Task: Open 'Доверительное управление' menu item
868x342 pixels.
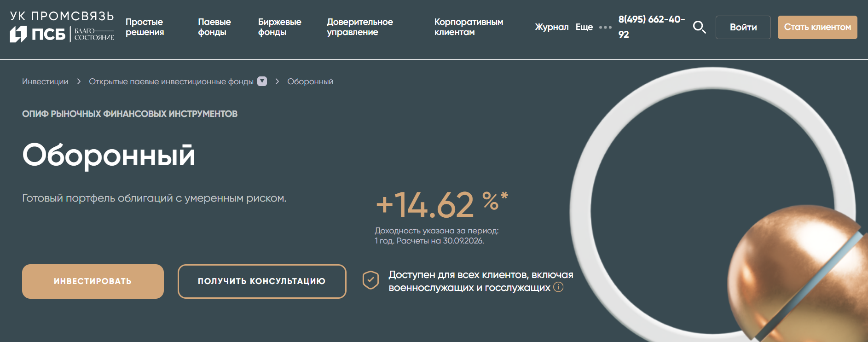Action: pyautogui.click(x=360, y=27)
